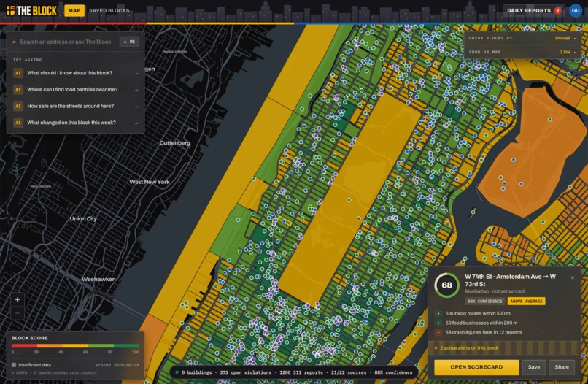The height and width of the screenshot is (384, 588).
Task: Click the search magnifier icon
Action: 15,42
